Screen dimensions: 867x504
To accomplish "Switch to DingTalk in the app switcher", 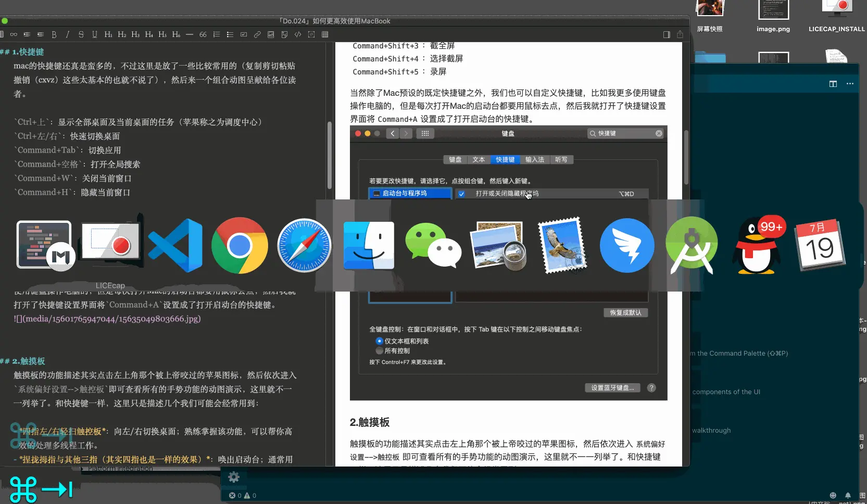I will pyautogui.click(x=627, y=245).
